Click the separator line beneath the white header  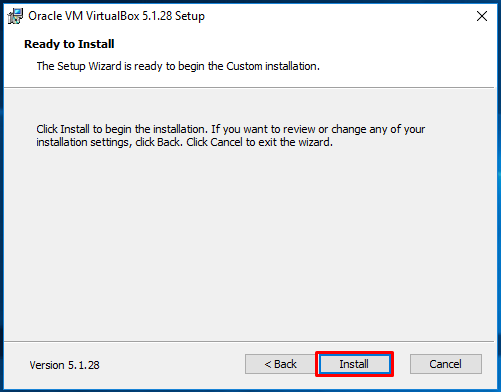pos(249,88)
